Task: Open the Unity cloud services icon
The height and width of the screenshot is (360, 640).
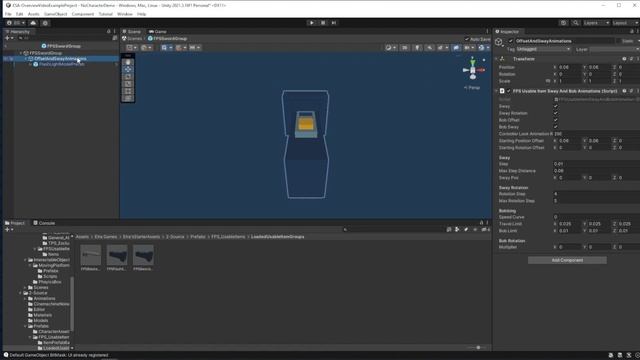Action: pyautogui.click(x=33, y=23)
